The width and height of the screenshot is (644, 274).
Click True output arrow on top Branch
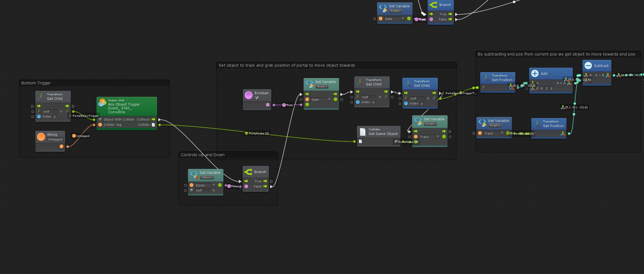point(450,14)
